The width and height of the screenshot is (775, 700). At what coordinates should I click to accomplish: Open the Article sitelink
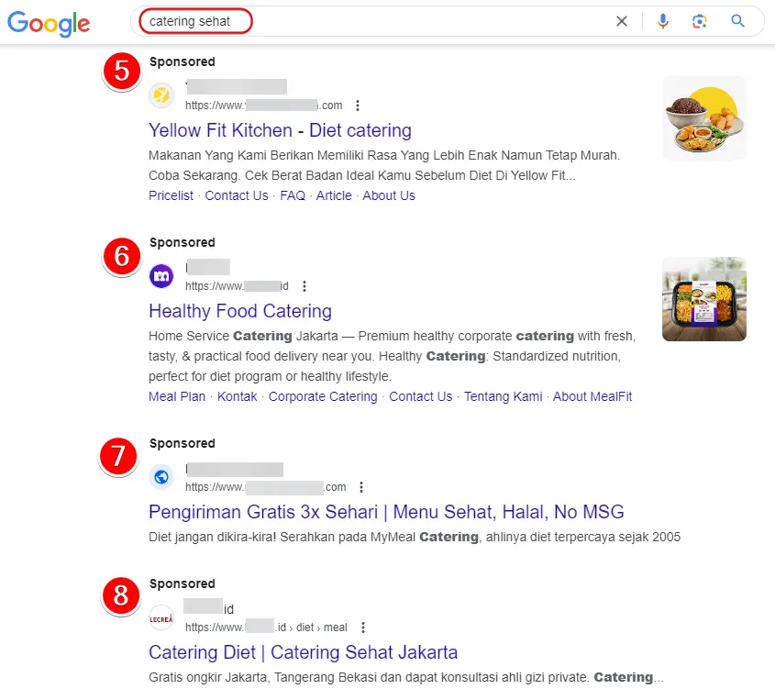pyautogui.click(x=334, y=195)
